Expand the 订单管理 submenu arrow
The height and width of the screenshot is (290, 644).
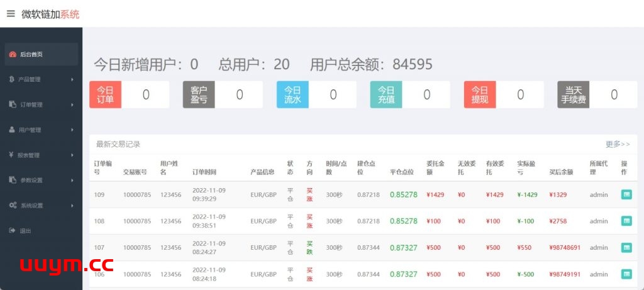click(x=72, y=105)
